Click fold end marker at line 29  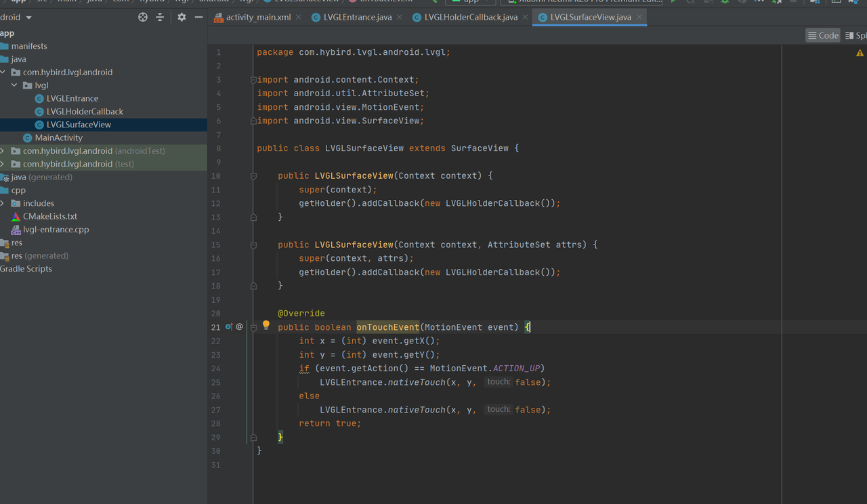click(253, 437)
